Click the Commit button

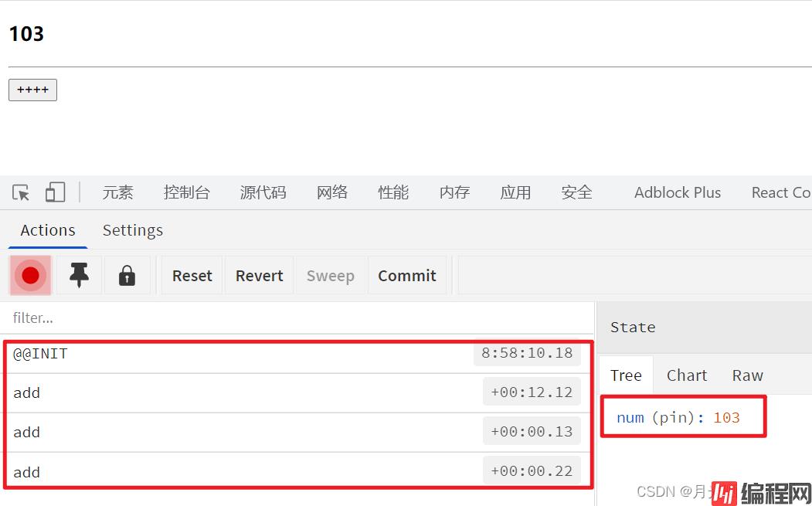click(406, 276)
